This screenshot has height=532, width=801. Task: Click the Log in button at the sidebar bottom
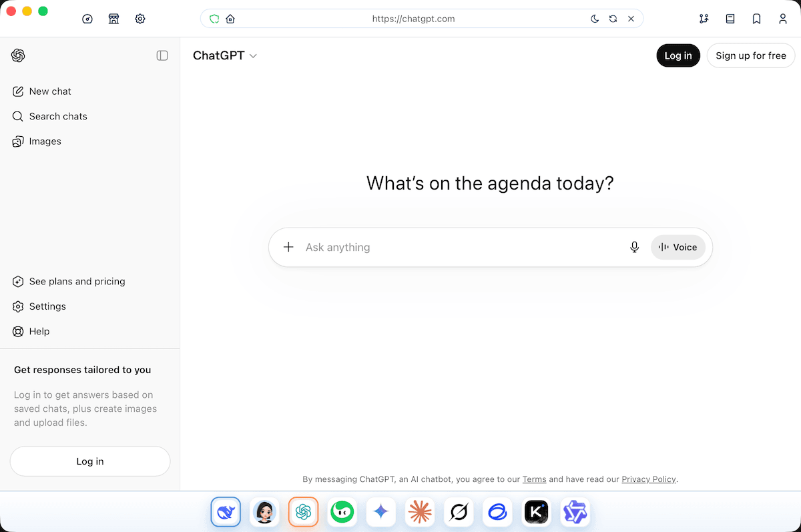click(90, 461)
